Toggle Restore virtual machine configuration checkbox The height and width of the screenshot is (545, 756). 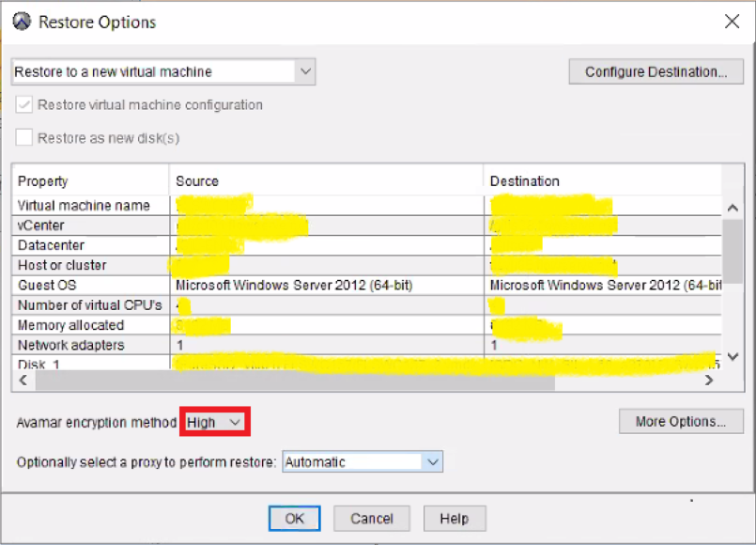tap(24, 105)
